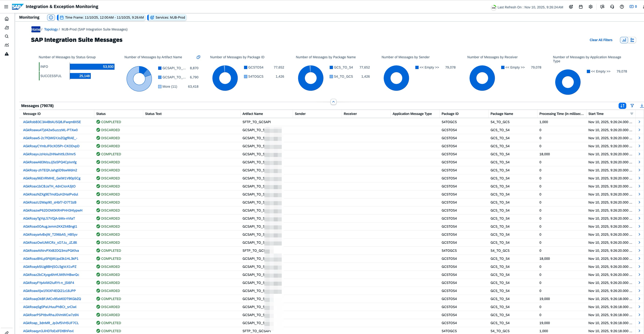Open the search icon in left sidebar

tap(7, 36)
